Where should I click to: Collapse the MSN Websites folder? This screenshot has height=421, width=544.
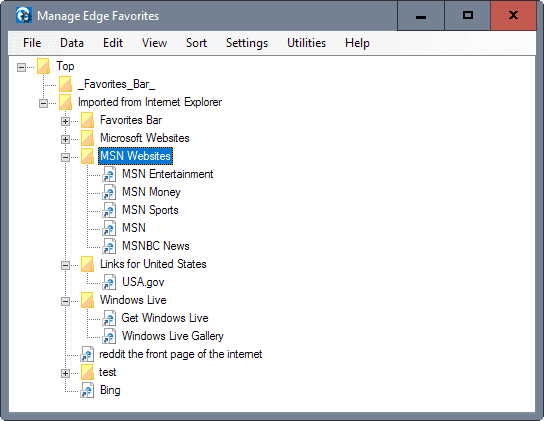(x=65, y=158)
